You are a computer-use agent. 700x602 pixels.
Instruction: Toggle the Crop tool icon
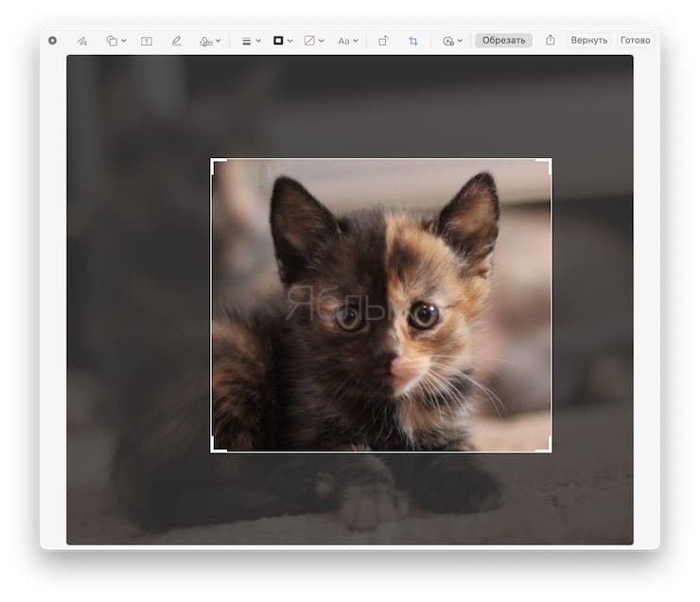413,41
